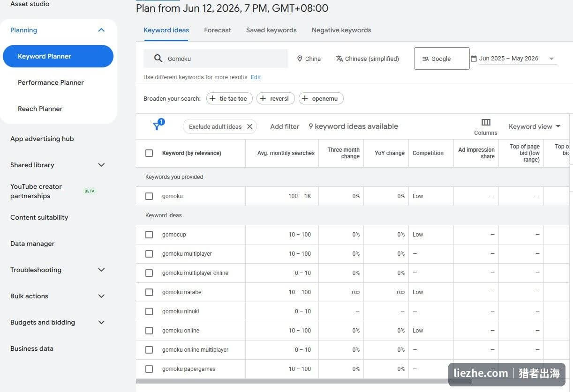
Task: Click the Gomoku keyword search field
Action: tap(216, 59)
